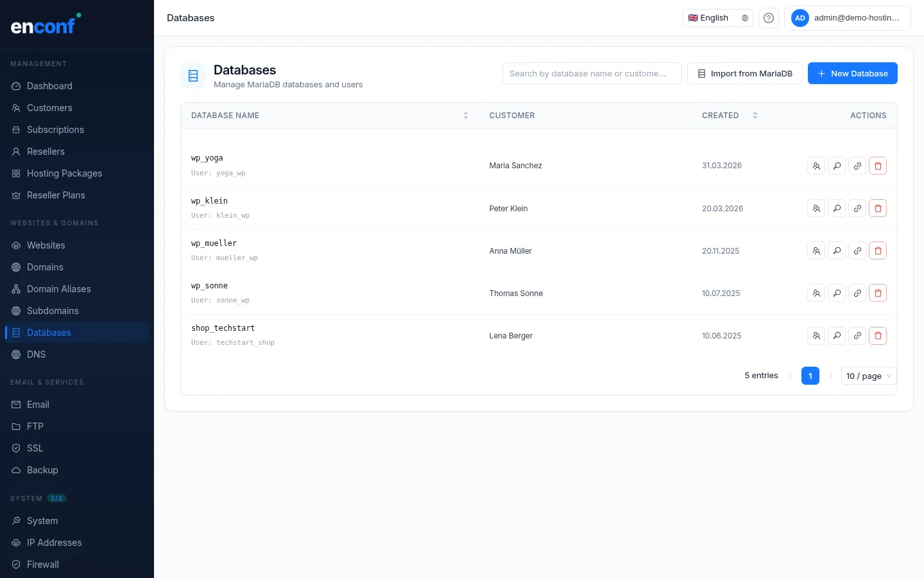Click customer name Lena Berger
924x578 pixels.
(x=511, y=336)
